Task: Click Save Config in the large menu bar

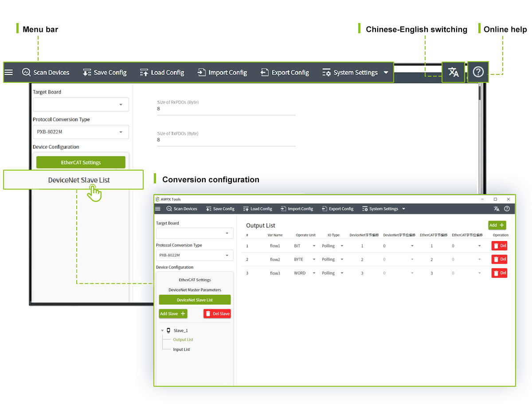Action: pos(105,72)
